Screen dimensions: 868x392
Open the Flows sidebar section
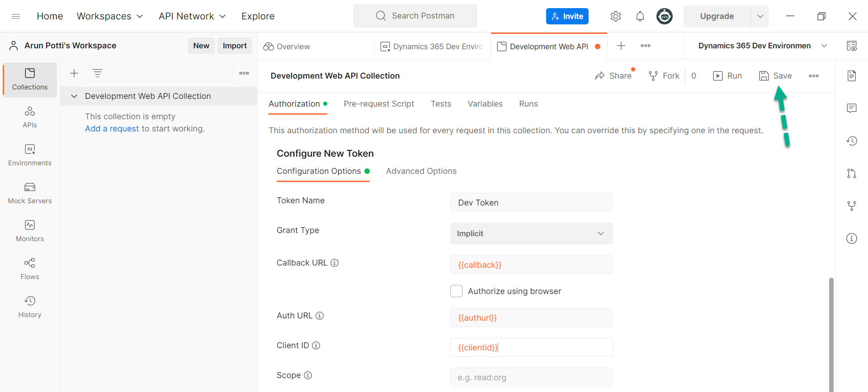(30, 269)
